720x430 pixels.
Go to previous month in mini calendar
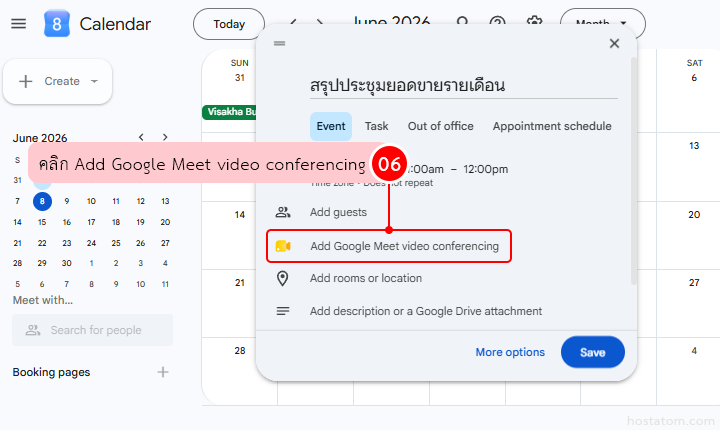pos(141,137)
